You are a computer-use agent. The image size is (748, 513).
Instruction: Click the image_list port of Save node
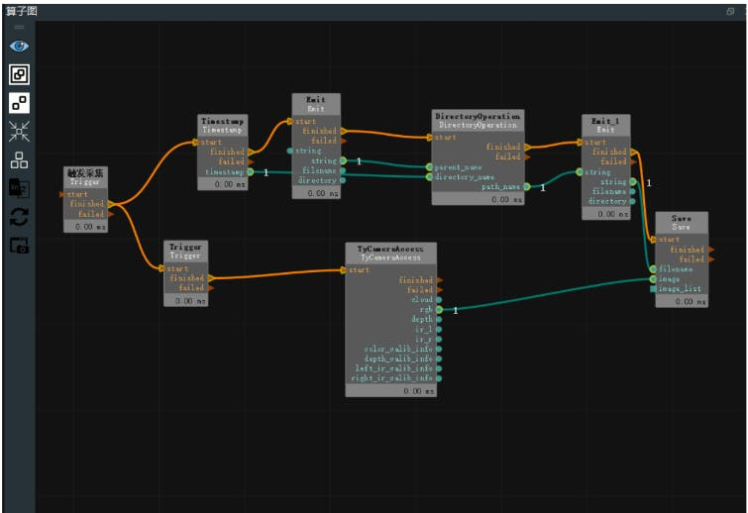point(653,289)
